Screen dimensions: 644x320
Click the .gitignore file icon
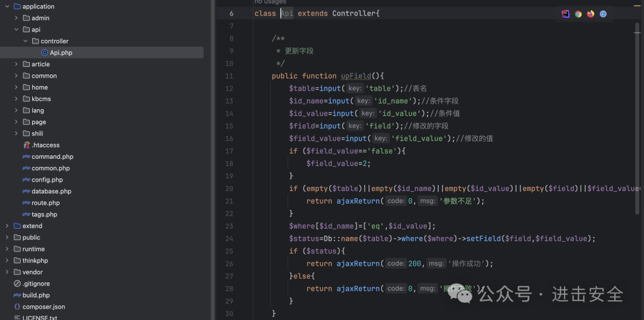[x=17, y=284]
